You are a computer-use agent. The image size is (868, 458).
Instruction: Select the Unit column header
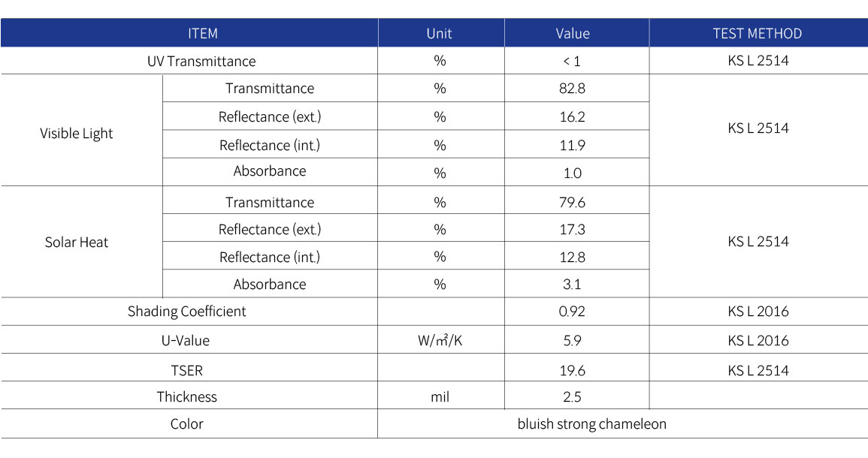click(x=440, y=33)
